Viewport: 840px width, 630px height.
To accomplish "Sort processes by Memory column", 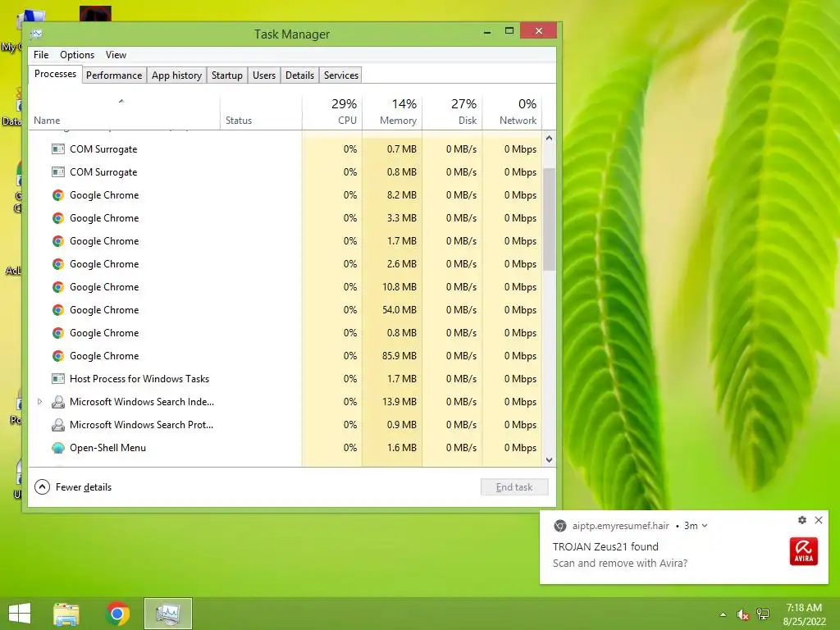I will [x=392, y=112].
